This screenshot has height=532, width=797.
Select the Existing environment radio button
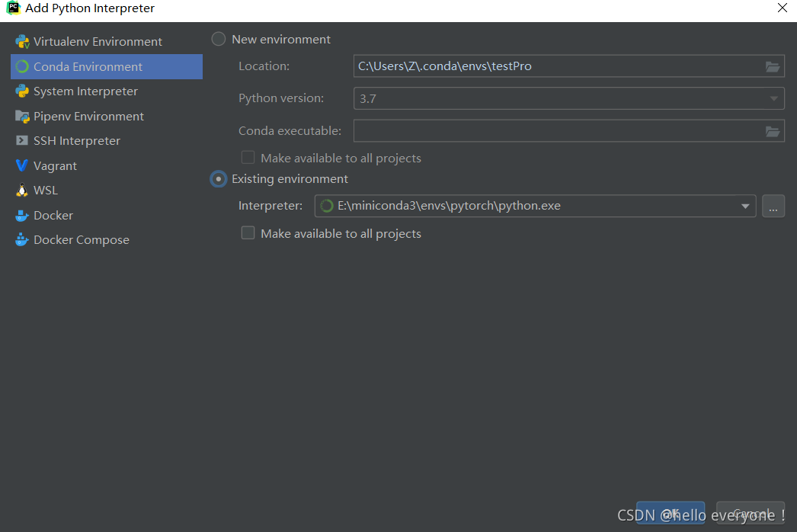click(x=219, y=179)
